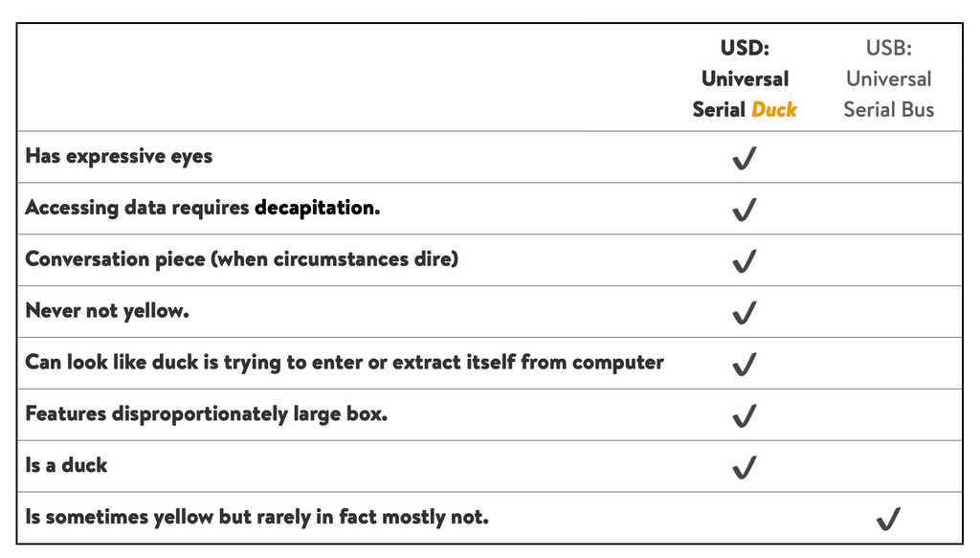
Task: Click the checkmark beside "Accessing data requires decapitation"
Action: coord(744,210)
